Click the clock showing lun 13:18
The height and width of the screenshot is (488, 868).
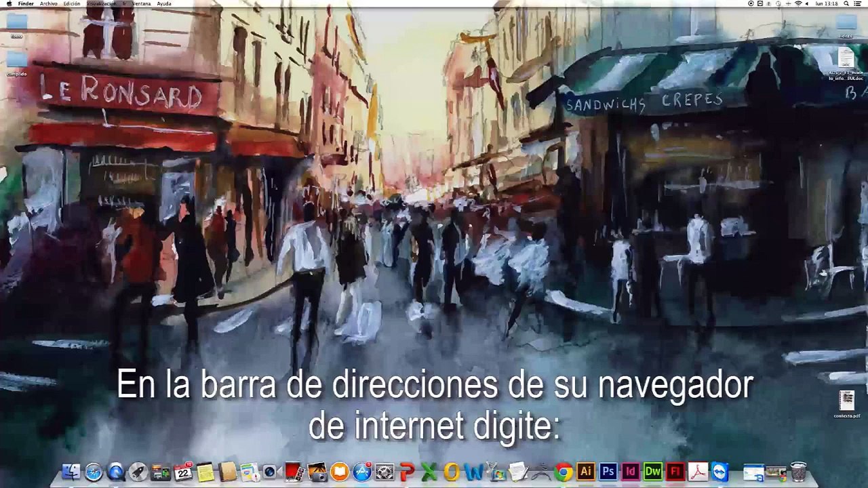[x=827, y=3]
